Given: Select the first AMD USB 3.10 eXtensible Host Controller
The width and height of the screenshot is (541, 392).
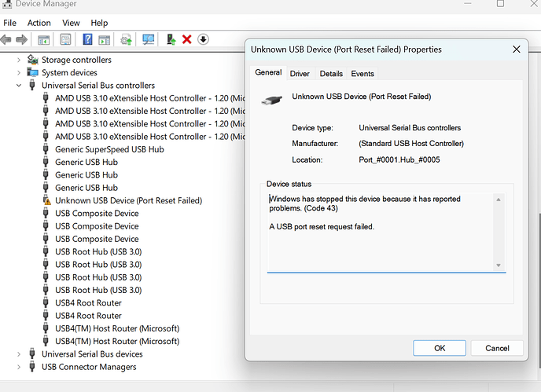Looking at the screenshot, I should (x=150, y=99).
